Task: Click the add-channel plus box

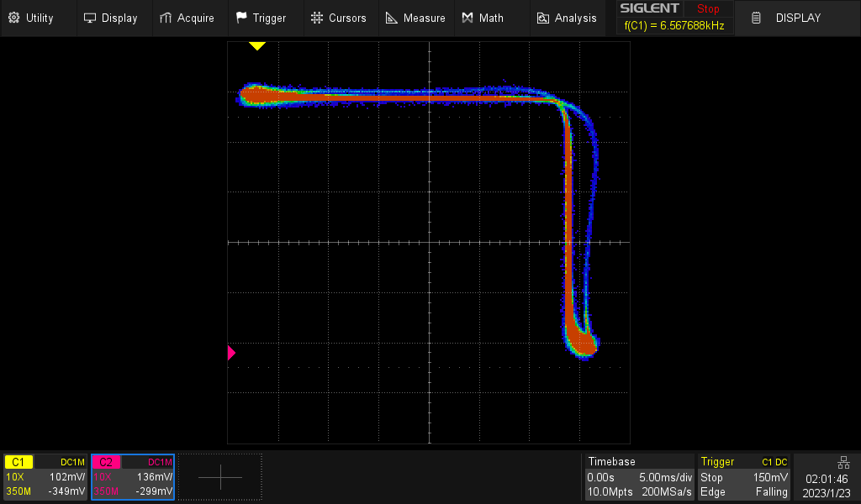Action: tap(220, 476)
